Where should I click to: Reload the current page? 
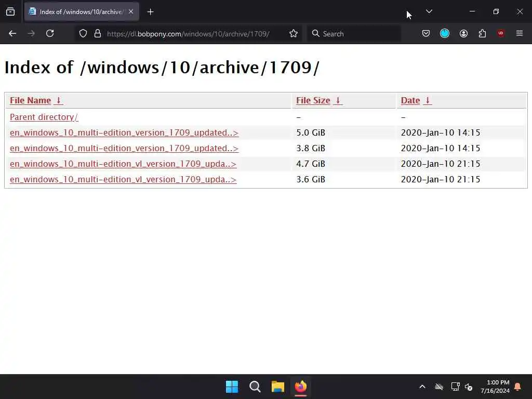click(x=50, y=33)
